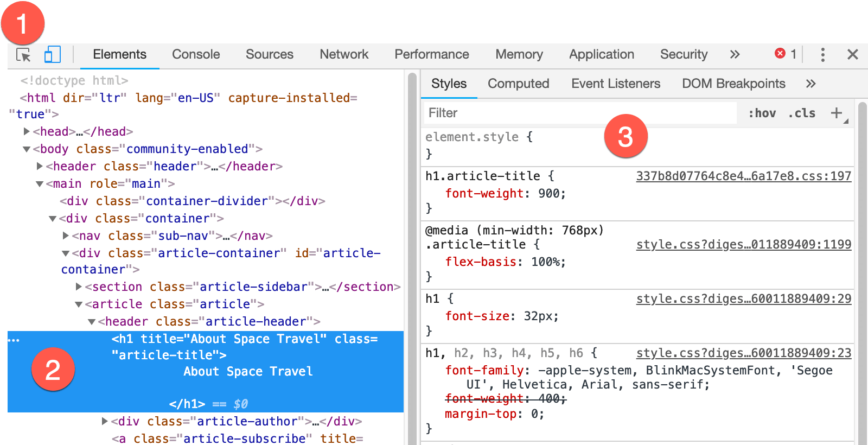
Task: Activate the inspect element picker tool
Action: [x=23, y=55]
